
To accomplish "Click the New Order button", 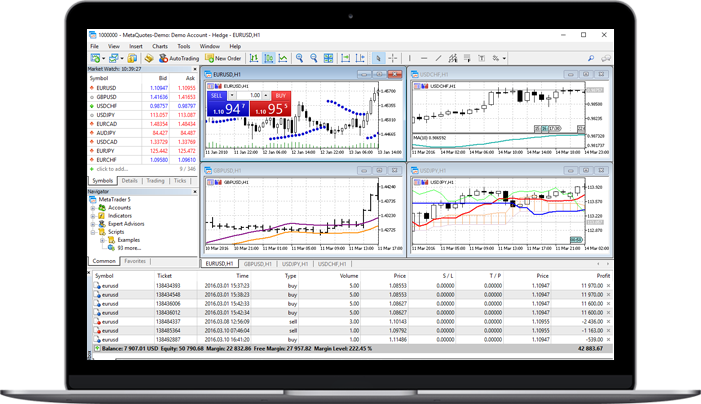I will pos(223,58).
